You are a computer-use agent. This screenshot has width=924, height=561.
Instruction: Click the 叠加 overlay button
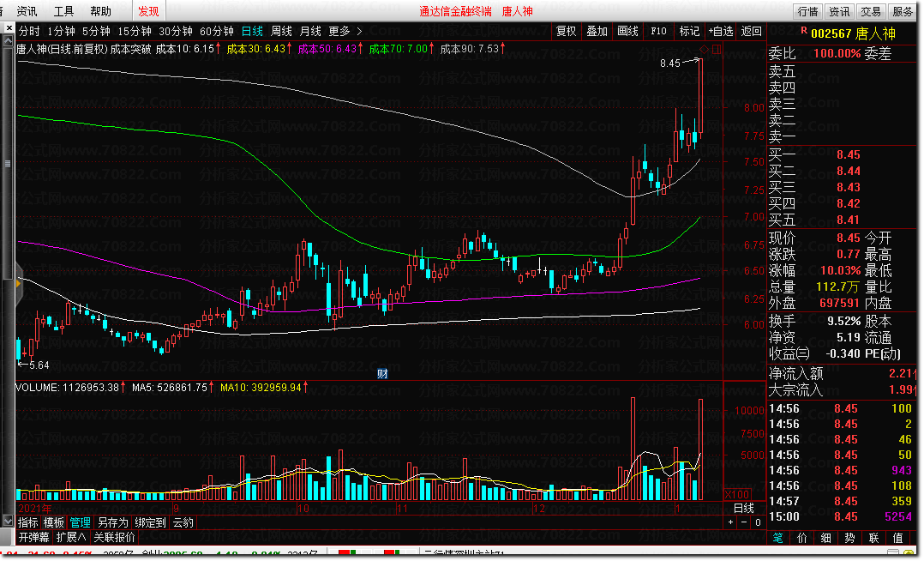[597, 31]
